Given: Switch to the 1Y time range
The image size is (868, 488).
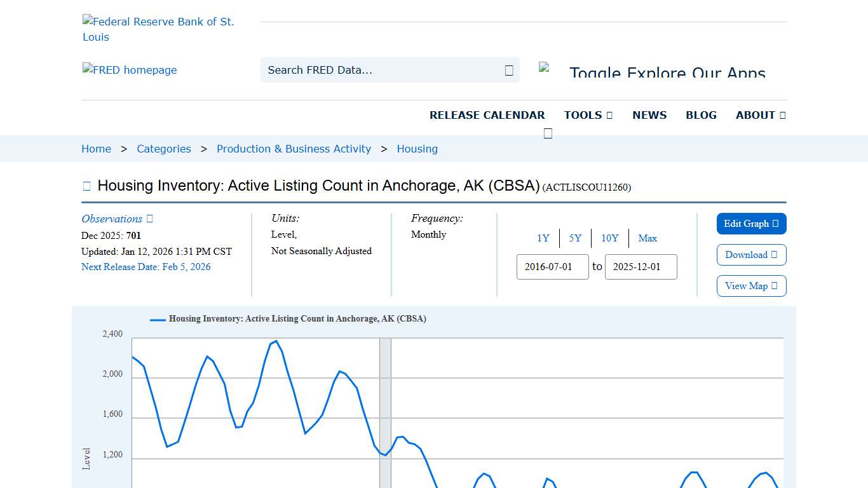Looking at the screenshot, I should (543, 238).
